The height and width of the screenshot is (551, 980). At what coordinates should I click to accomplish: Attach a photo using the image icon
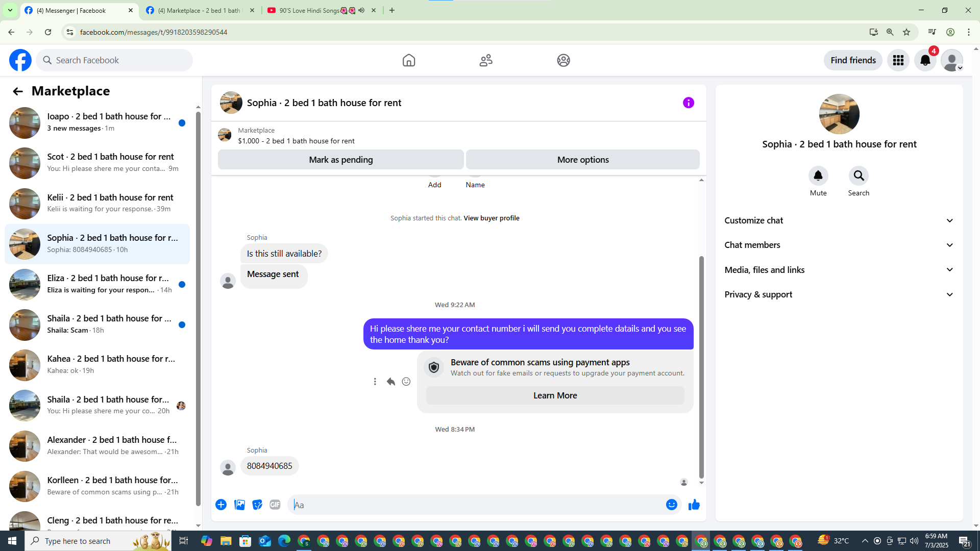tap(239, 505)
